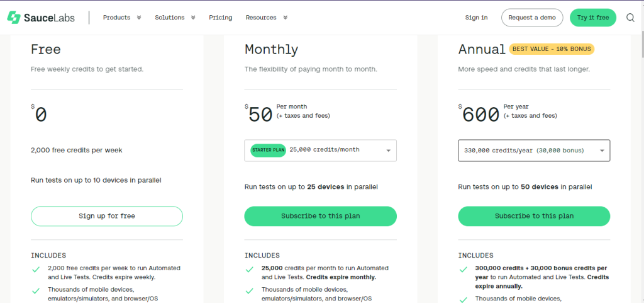The height and width of the screenshot is (303, 644).
Task: Click 'Run tests on up to 50 devices' text
Action: [525, 187]
